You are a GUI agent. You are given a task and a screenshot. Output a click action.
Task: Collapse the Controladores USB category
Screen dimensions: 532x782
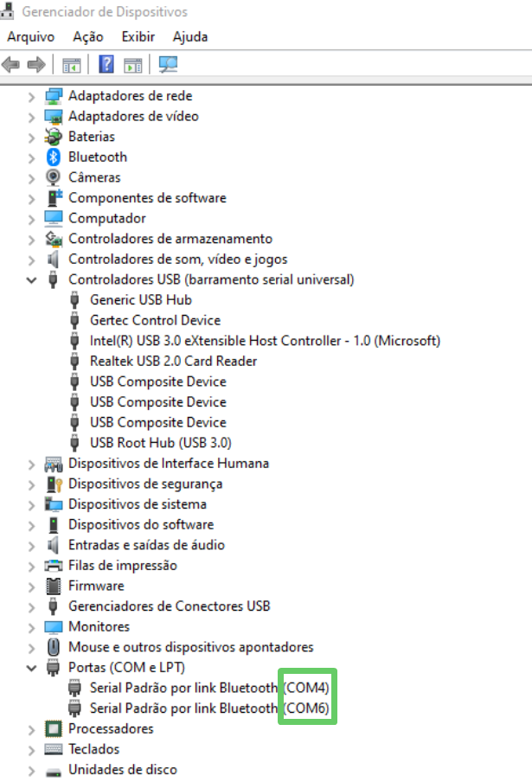pos(31,279)
